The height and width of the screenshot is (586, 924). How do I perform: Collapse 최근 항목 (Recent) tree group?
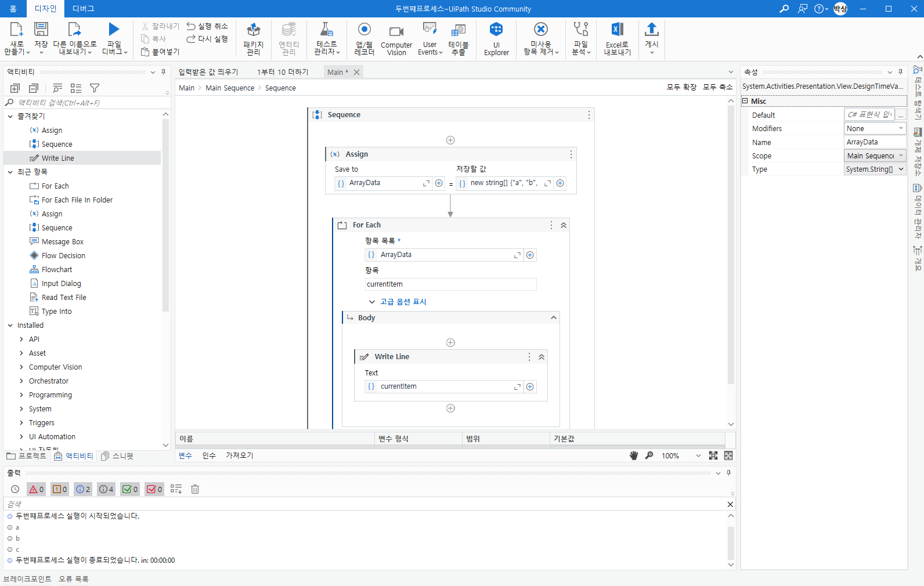click(10, 172)
